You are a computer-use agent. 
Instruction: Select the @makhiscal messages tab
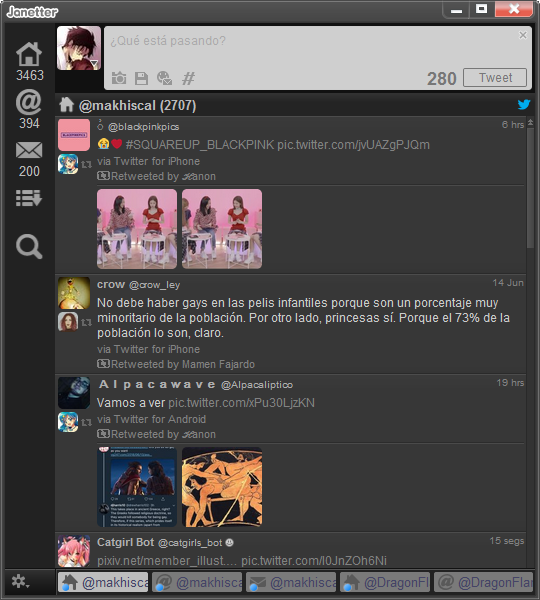pos(291,582)
